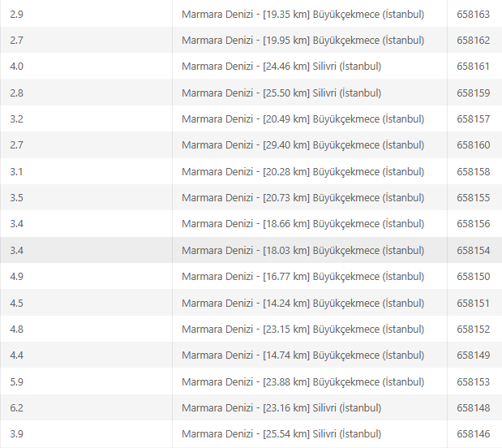Click the 5.9 magnitude value

[x=17, y=382]
